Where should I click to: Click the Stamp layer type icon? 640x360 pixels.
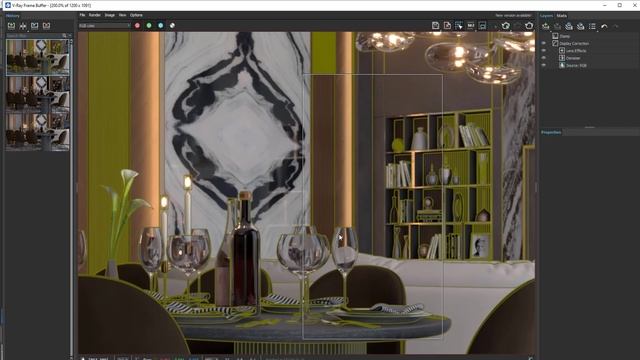pyautogui.click(x=555, y=36)
